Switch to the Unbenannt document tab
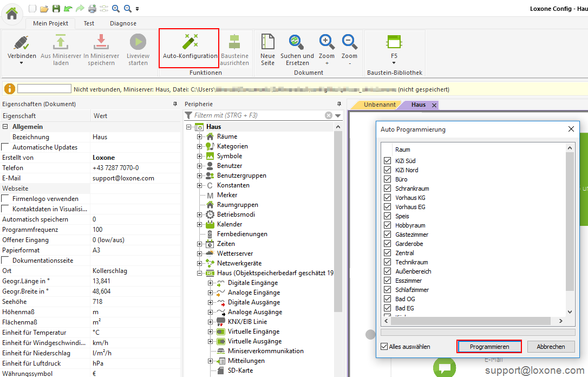The width and height of the screenshot is (588, 377). [380, 105]
